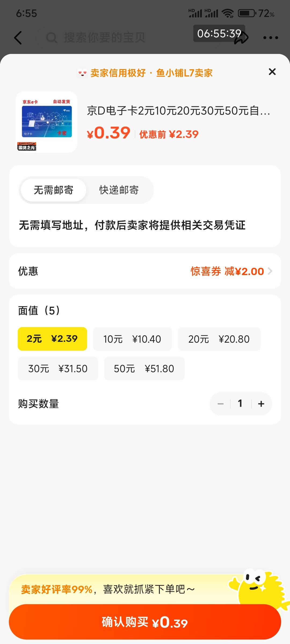Viewport: 290px width, 644px height.
Task: Tap the share arrow icon
Action: (x=242, y=38)
